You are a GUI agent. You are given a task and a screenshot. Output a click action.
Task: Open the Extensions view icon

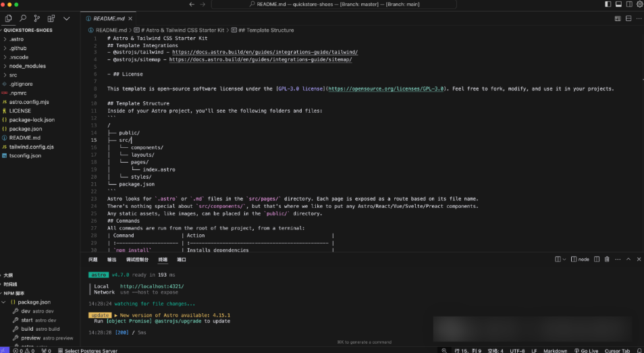52,18
